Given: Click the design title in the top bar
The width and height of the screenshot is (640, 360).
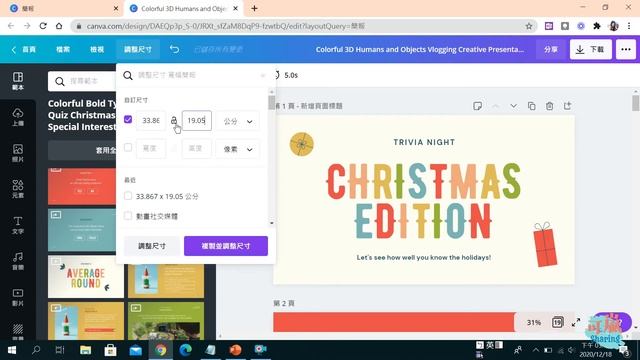Looking at the screenshot, I should (x=420, y=49).
